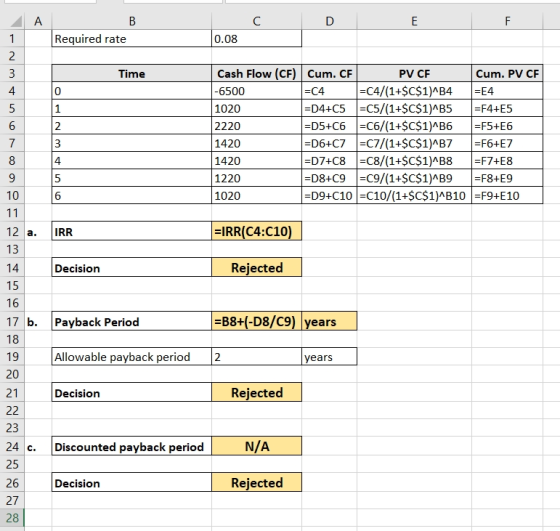The height and width of the screenshot is (531, 560).
Task: Click the 'Cash Flow (CF)' header cell
Action: coord(256,74)
